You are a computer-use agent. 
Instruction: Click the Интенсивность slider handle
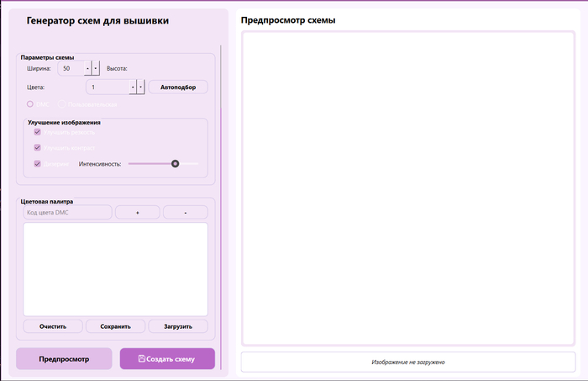click(x=175, y=163)
